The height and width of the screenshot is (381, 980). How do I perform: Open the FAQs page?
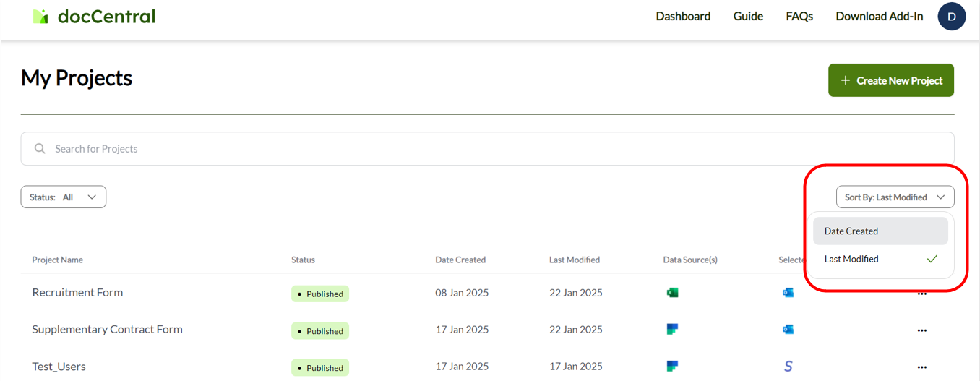799,16
